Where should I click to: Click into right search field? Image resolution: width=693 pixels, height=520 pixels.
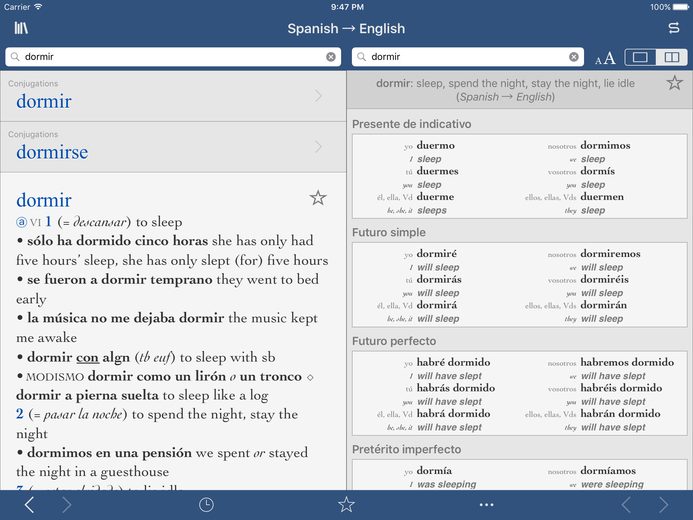click(468, 57)
